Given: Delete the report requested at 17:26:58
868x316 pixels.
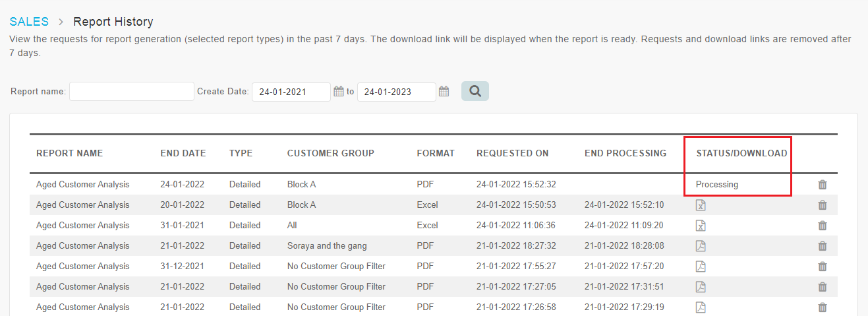Looking at the screenshot, I should [823, 307].
